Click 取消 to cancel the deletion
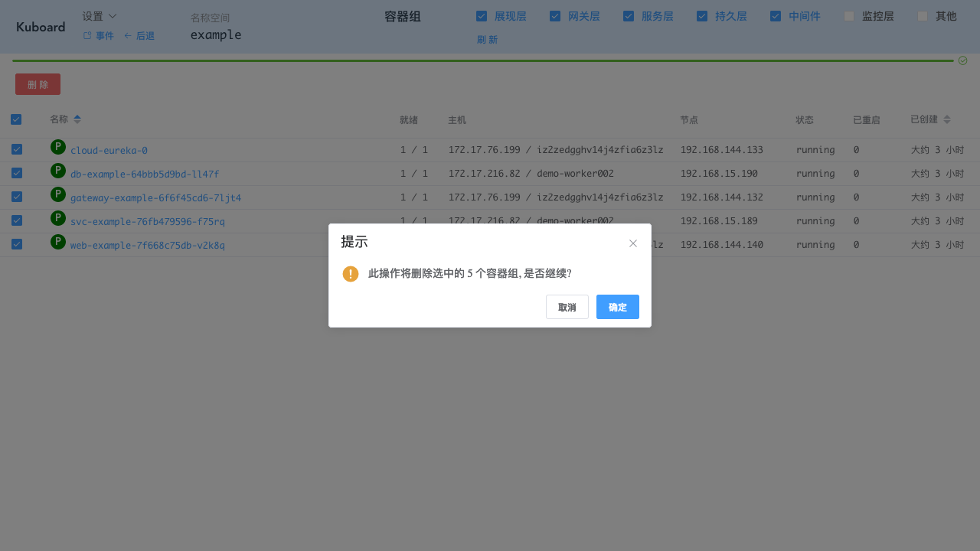 click(567, 306)
